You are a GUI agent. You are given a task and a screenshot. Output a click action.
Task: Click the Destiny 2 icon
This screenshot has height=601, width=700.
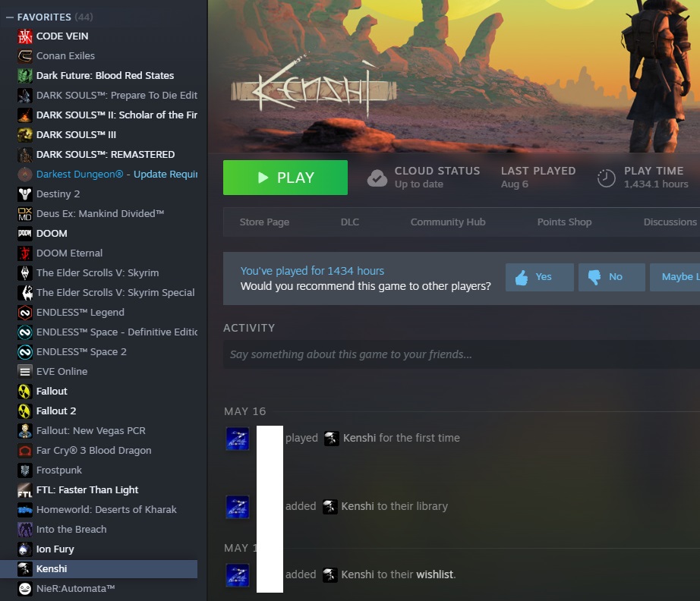[x=25, y=194]
